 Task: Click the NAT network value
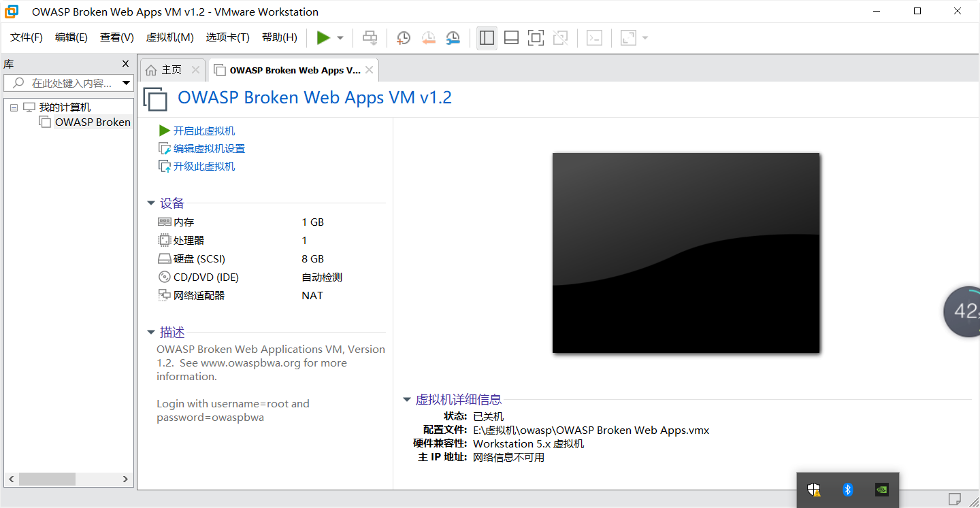(x=312, y=296)
